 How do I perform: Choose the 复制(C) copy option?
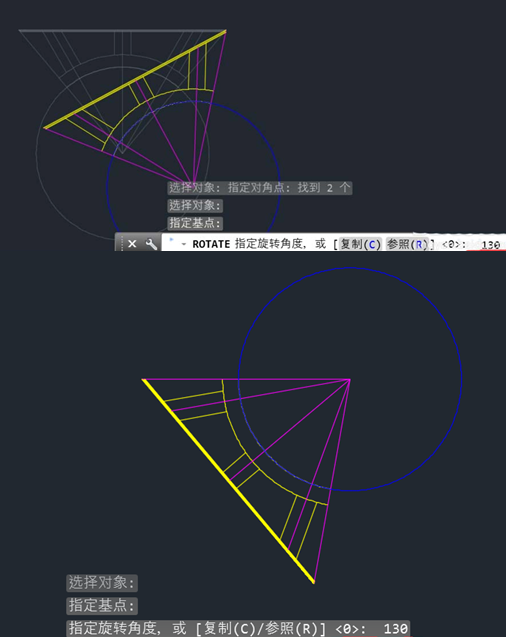360,244
